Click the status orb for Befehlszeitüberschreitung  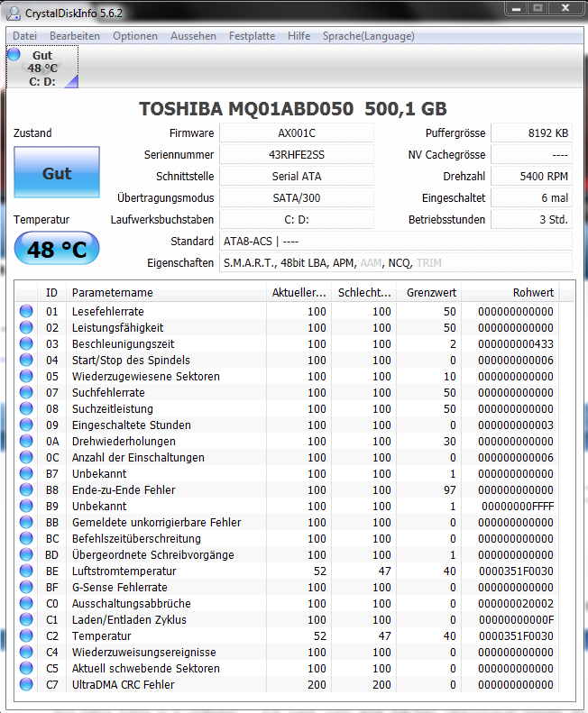pos(26,538)
